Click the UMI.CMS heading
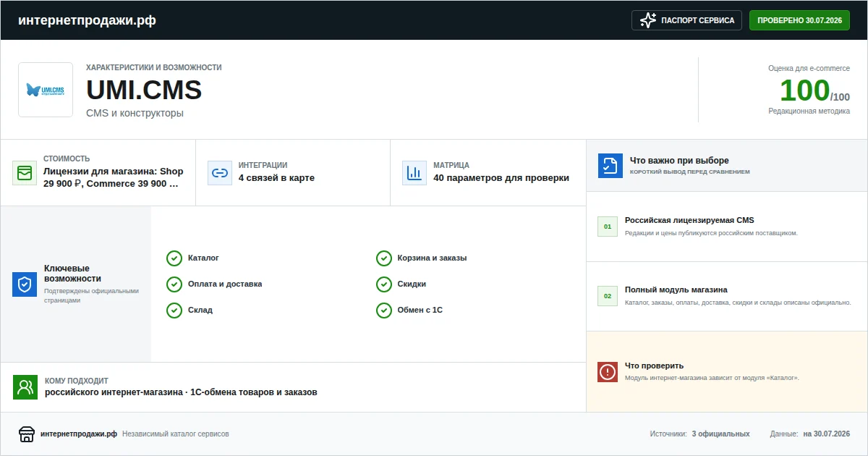Image resolution: width=868 pixels, height=456 pixels. [144, 90]
